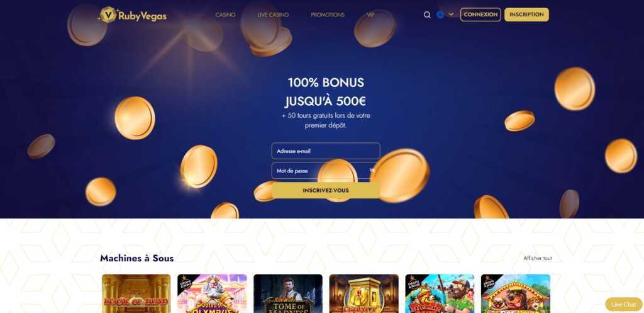Select the VIP menu item
The width and height of the screenshot is (644, 313).
tap(370, 15)
